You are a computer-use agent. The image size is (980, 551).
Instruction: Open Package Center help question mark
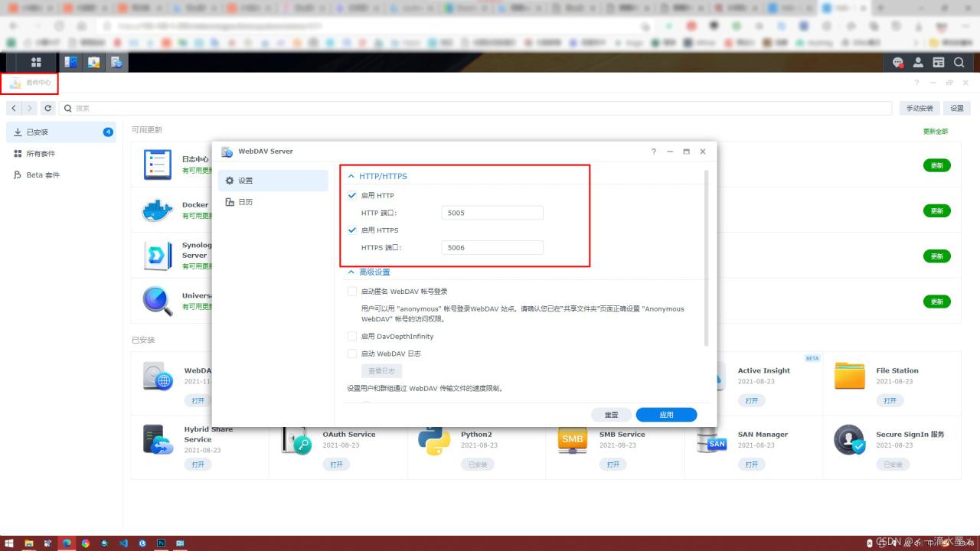point(916,83)
